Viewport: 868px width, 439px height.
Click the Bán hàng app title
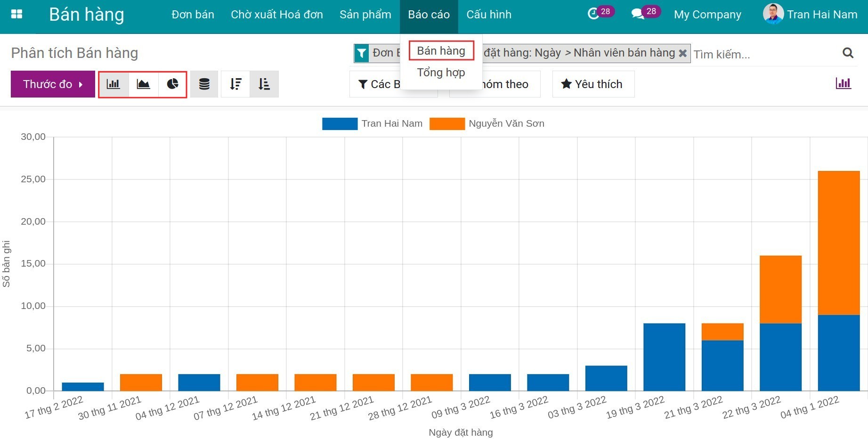point(87,15)
